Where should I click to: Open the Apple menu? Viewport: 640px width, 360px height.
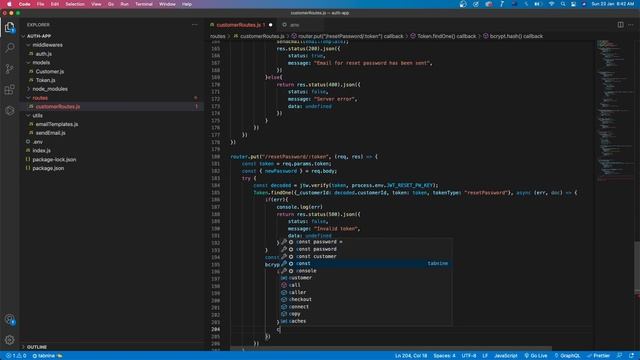point(9,4)
